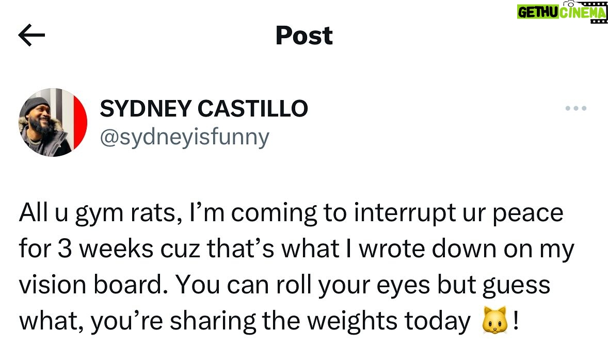Open the three-dot more options menu
This screenshot has width=608, height=364.
[x=576, y=108]
